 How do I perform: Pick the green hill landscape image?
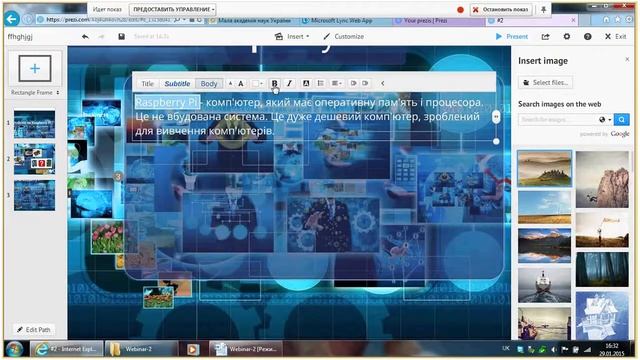(x=544, y=169)
